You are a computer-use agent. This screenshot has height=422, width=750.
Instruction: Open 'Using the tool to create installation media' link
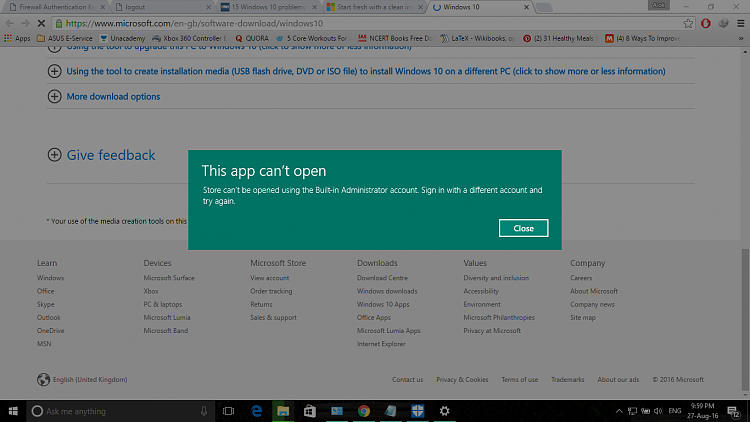(x=366, y=71)
